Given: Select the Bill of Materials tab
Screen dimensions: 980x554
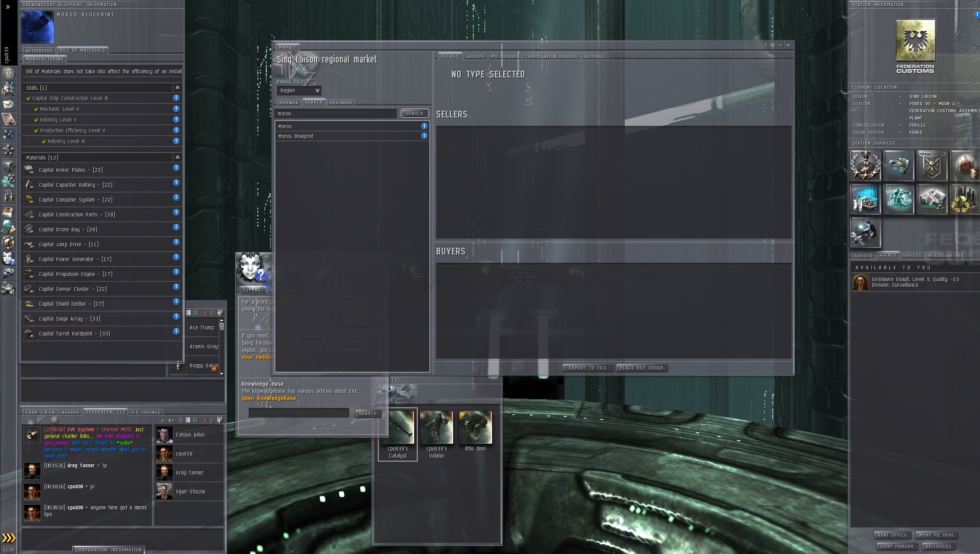Looking at the screenshot, I should (x=82, y=50).
